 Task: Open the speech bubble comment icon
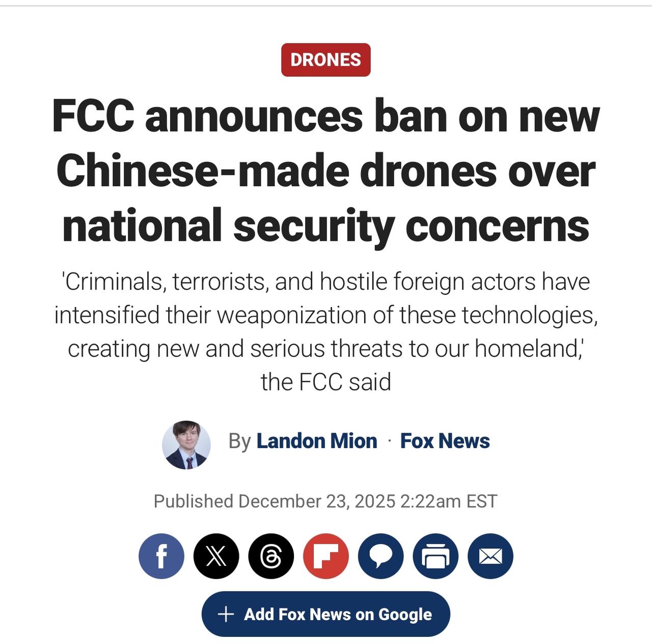(x=379, y=555)
